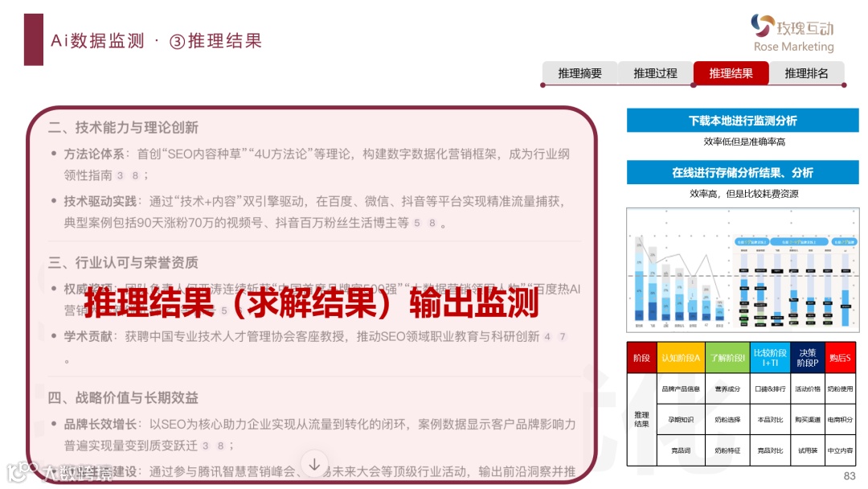Click the 竞品对比 table cell

[x=770, y=450]
